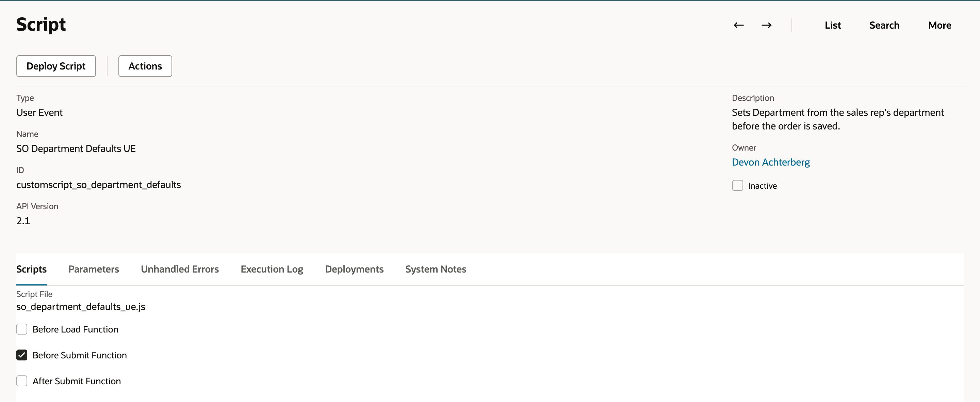Open the More menu
This screenshot has width=980, height=402.
(x=939, y=25)
